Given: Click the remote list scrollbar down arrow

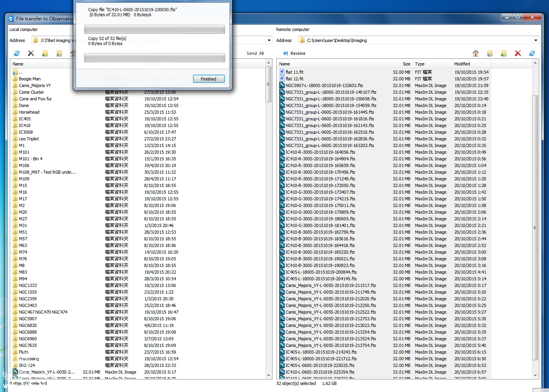Looking at the screenshot, I should tap(535, 375).
